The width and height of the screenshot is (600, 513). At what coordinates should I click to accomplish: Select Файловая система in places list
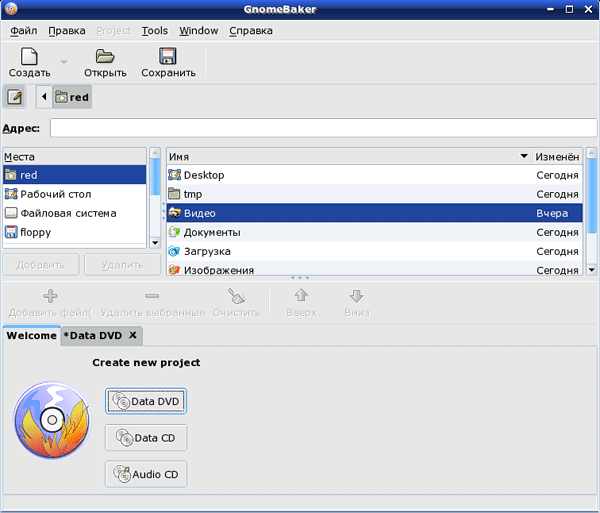click(75, 213)
